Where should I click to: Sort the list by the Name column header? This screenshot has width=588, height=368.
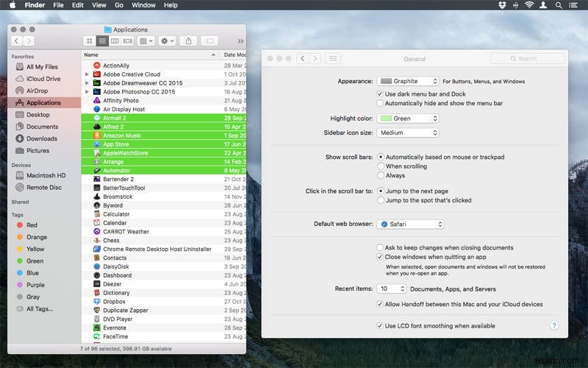tap(147, 55)
